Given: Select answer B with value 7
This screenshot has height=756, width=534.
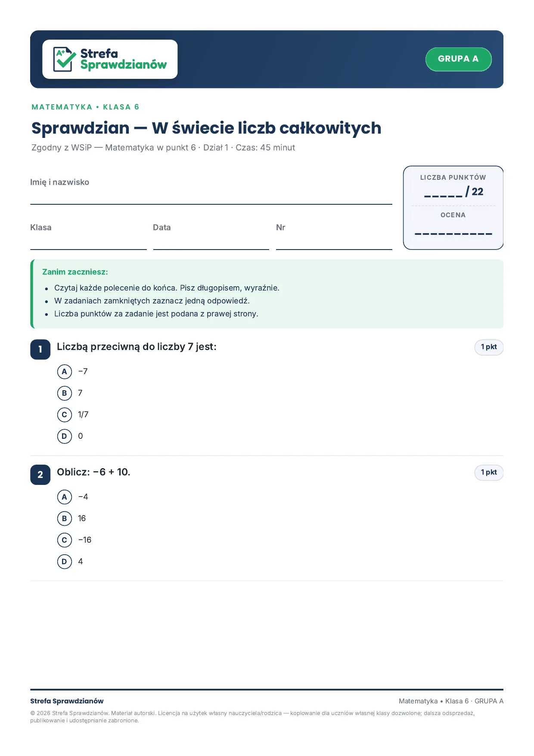Looking at the screenshot, I should 65,393.
